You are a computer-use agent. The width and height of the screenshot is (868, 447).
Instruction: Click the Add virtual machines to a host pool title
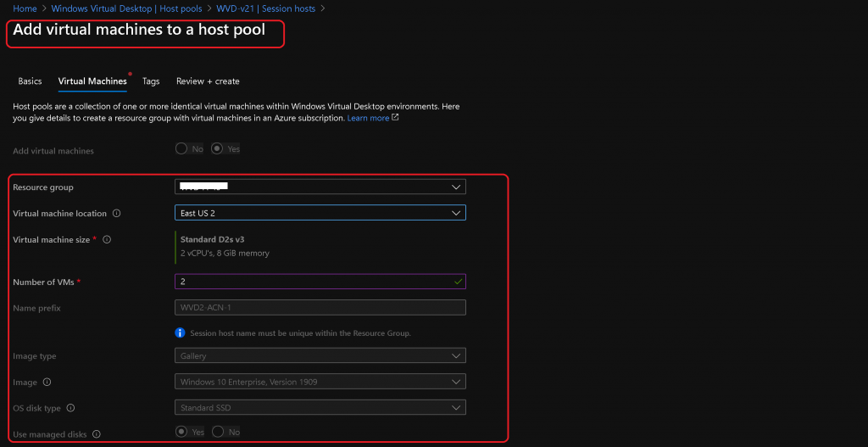tap(139, 30)
